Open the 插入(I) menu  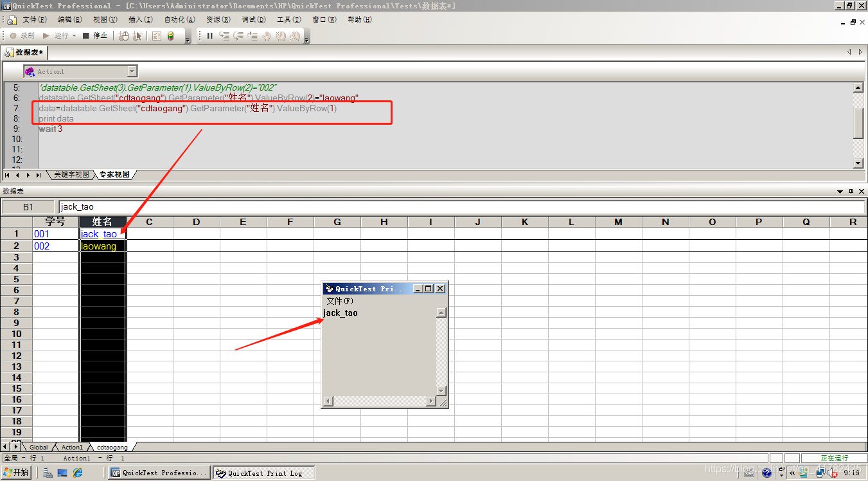click(141, 20)
